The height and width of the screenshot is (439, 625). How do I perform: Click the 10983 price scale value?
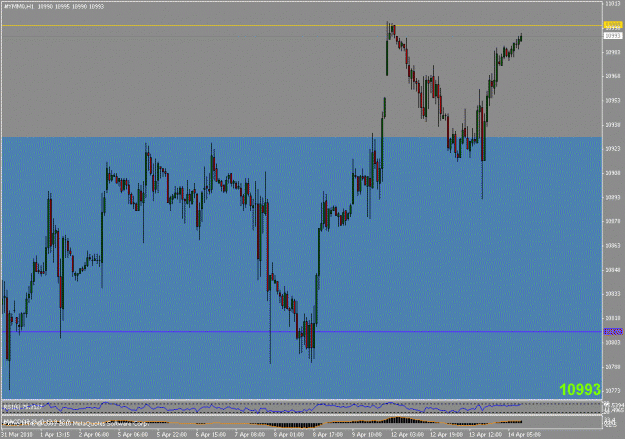[x=613, y=52]
